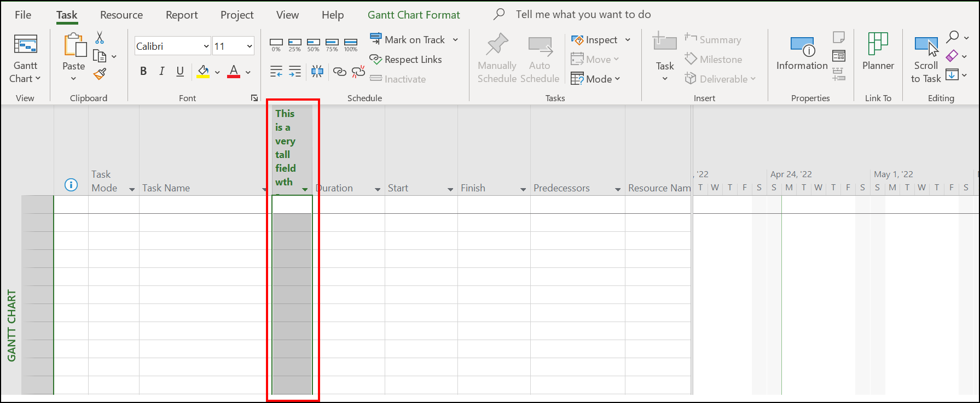Click the Outdent Task icon
This screenshot has height=403, width=980.
(x=276, y=71)
